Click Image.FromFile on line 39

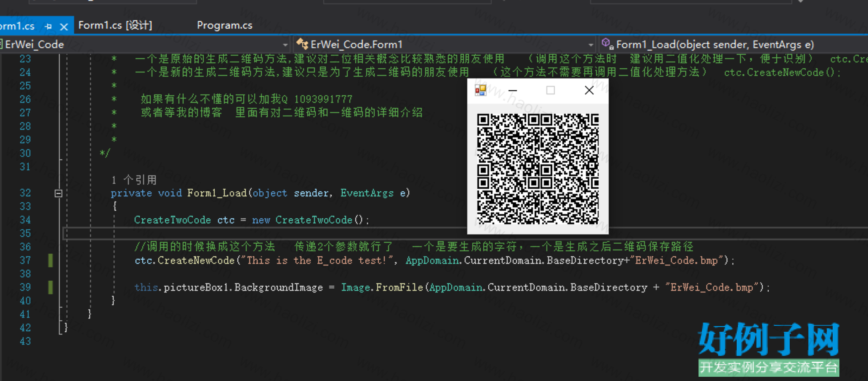click(x=382, y=287)
